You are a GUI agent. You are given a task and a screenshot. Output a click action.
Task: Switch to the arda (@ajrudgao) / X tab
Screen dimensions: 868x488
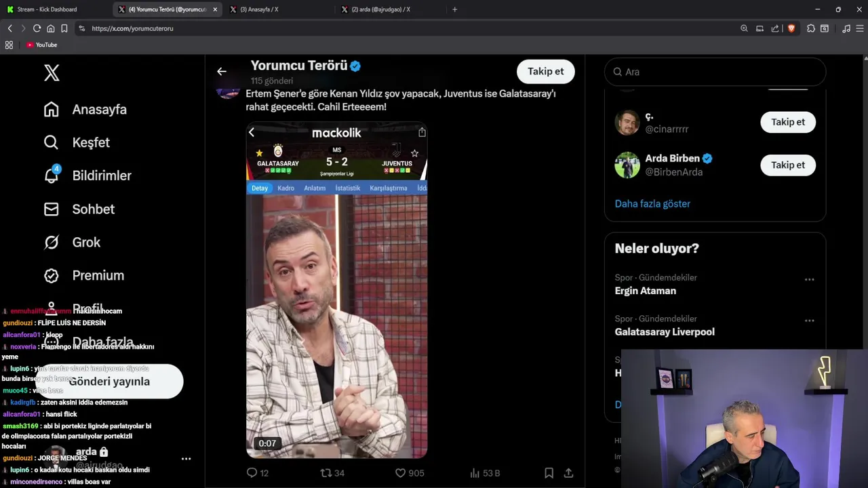coord(390,9)
